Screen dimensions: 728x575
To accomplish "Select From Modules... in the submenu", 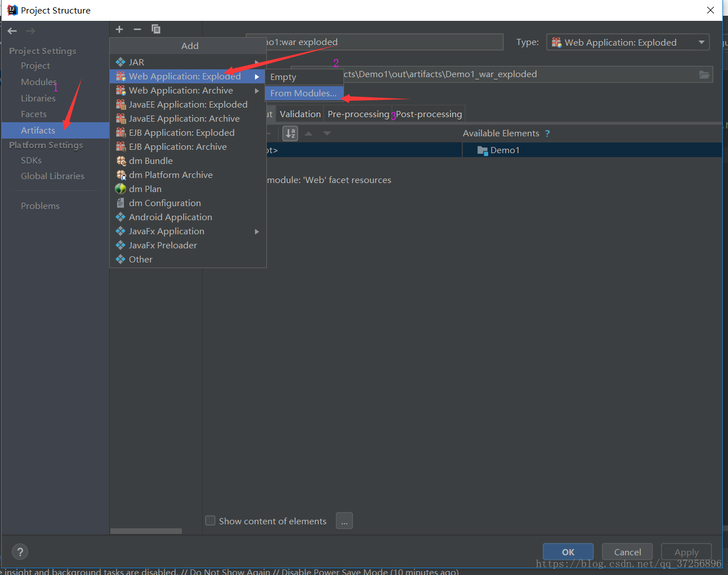I will [304, 93].
